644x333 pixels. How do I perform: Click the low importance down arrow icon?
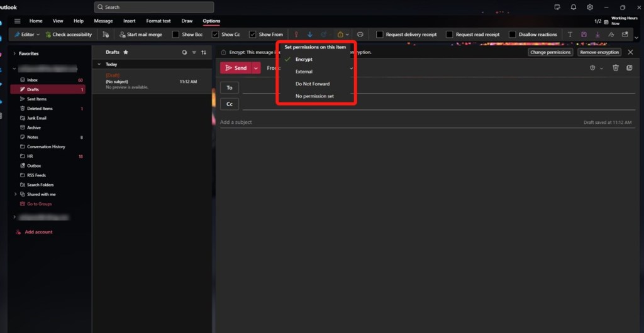[309, 35]
